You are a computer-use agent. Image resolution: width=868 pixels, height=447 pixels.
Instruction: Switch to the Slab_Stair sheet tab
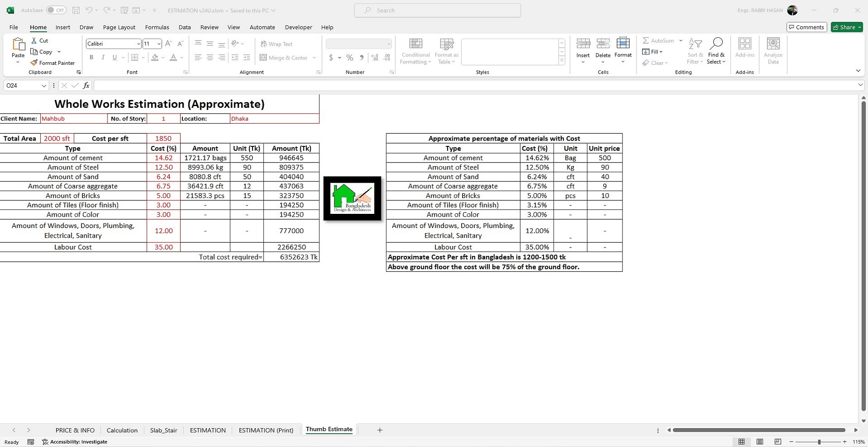164,430
